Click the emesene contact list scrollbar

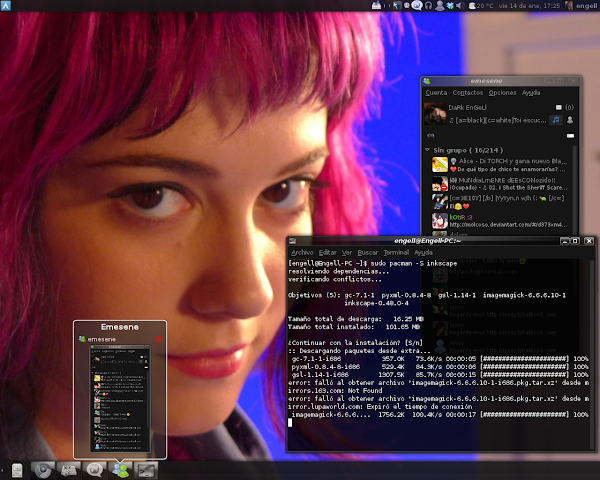point(577,191)
